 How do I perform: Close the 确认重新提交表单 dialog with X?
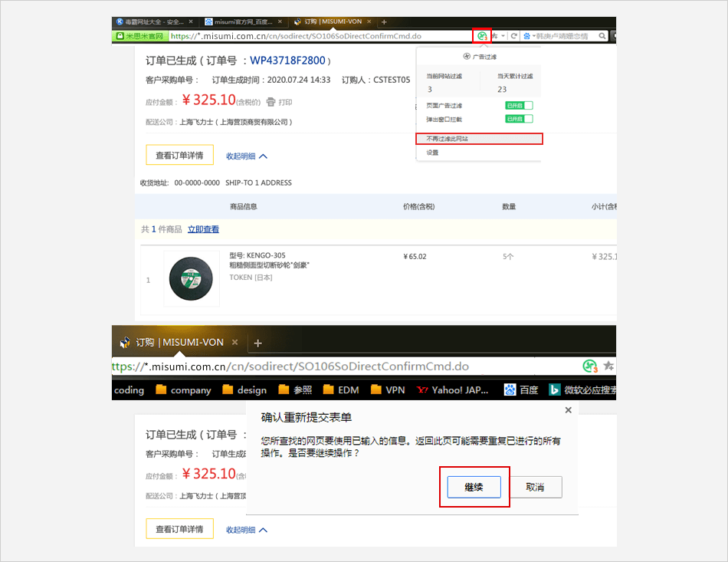pyautogui.click(x=568, y=410)
